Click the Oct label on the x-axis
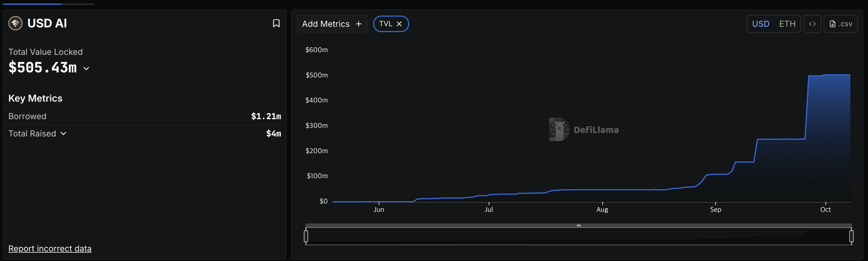This screenshot has width=868, height=261. pyautogui.click(x=825, y=209)
